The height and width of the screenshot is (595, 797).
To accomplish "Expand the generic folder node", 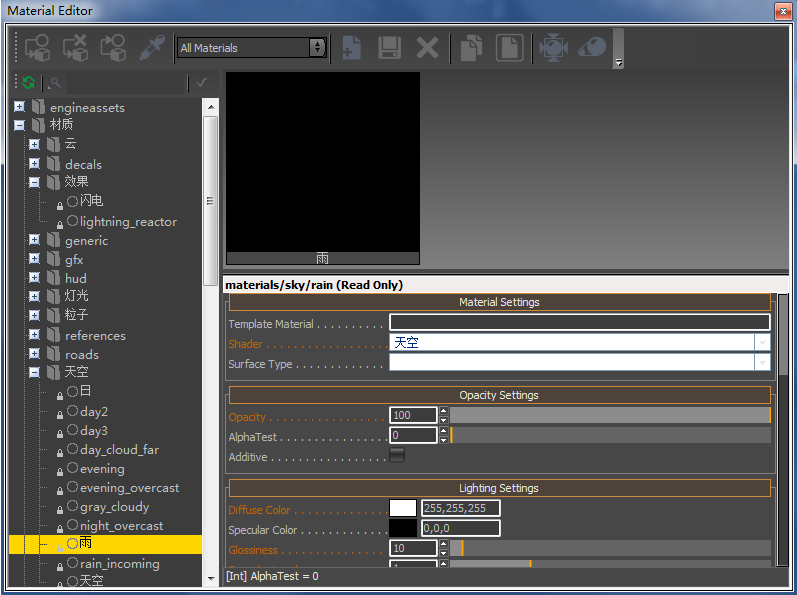I will (34, 239).
